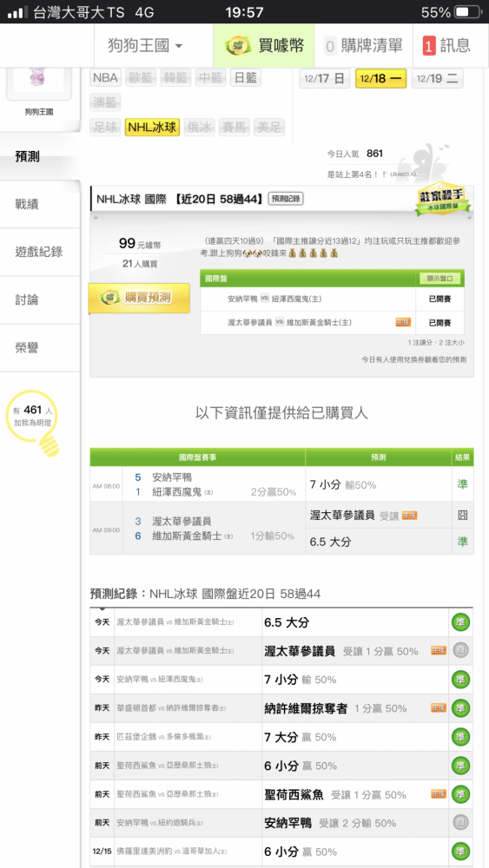Click 準 result for 安納罕鴨 match
This screenshot has height=868, width=489.
(462, 484)
